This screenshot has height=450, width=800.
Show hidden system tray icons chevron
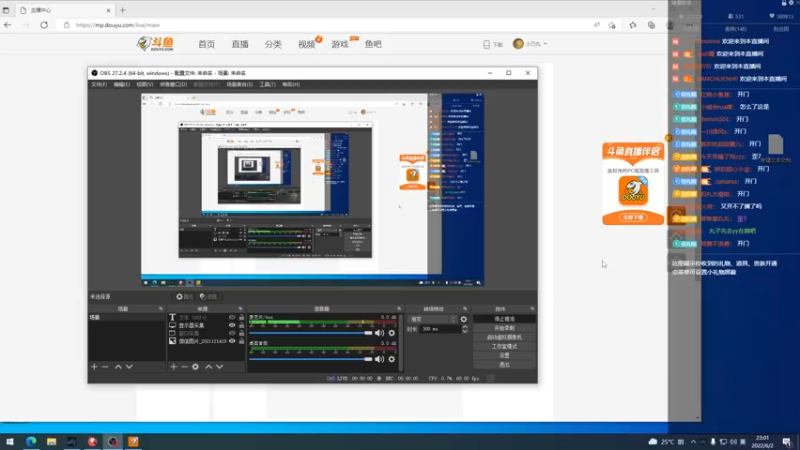coord(693,441)
